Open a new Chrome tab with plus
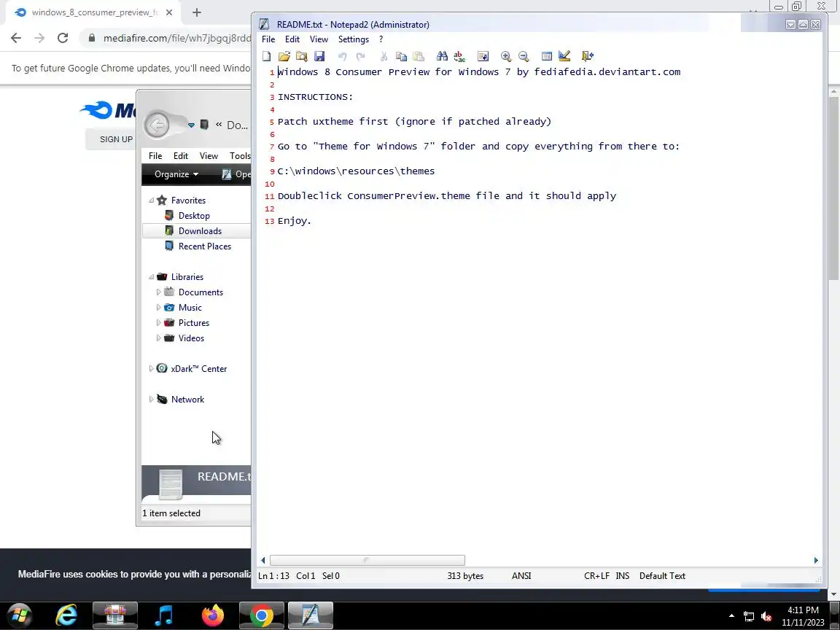 click(x=197, y=12)
